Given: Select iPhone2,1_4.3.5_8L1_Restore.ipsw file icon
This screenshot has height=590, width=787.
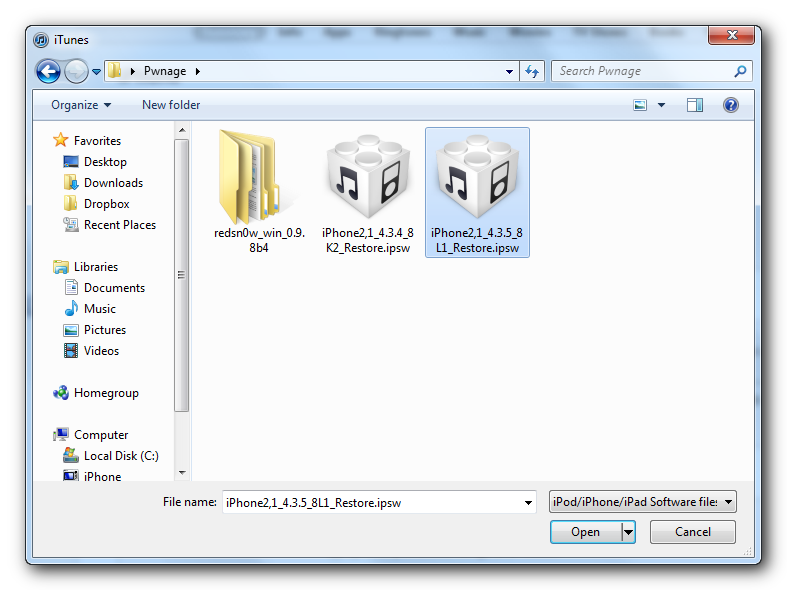Looking at the screenshot, I should [x=477, y=176].
